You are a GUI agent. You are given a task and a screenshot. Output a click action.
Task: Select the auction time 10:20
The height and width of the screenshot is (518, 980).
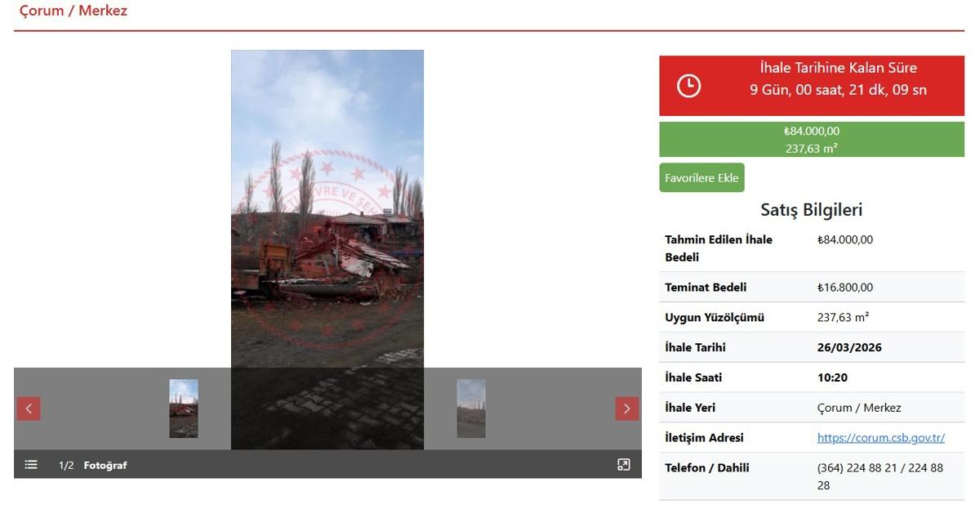(832, 377)
